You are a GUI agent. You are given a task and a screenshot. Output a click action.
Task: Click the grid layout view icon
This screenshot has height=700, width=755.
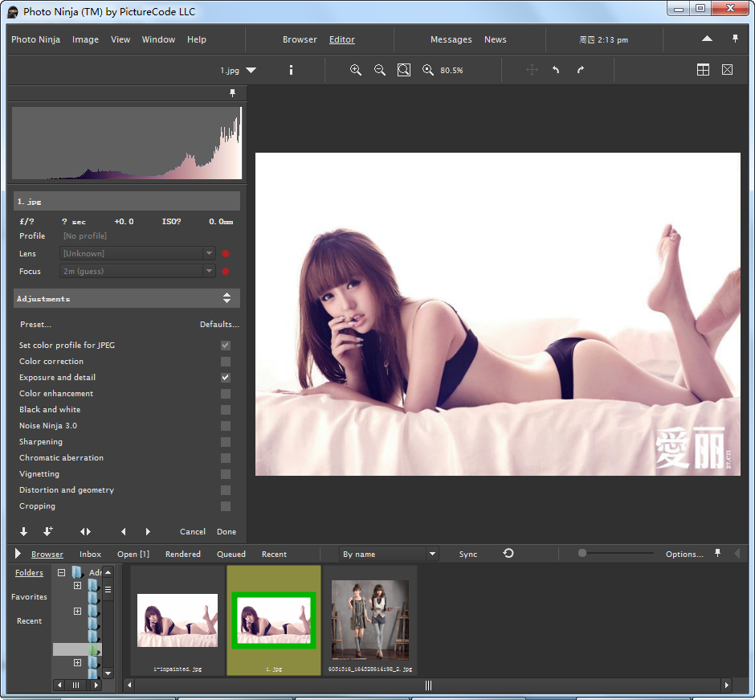point(703,71)
